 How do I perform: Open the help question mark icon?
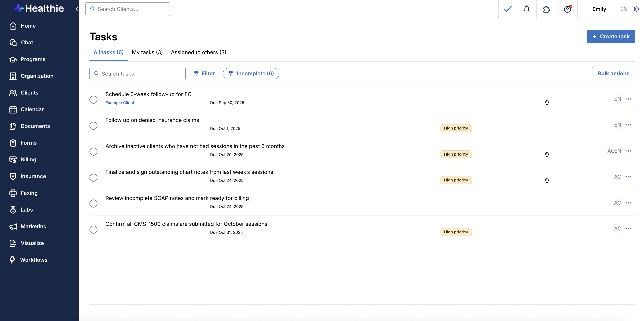tap(567, 9)
